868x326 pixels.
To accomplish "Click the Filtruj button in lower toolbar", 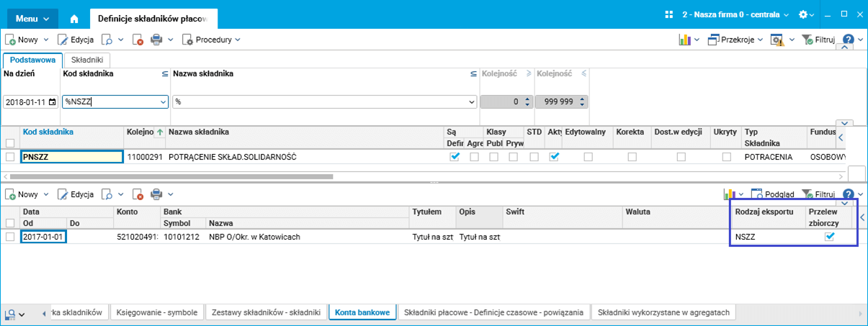I will click(x=818, y=194).
